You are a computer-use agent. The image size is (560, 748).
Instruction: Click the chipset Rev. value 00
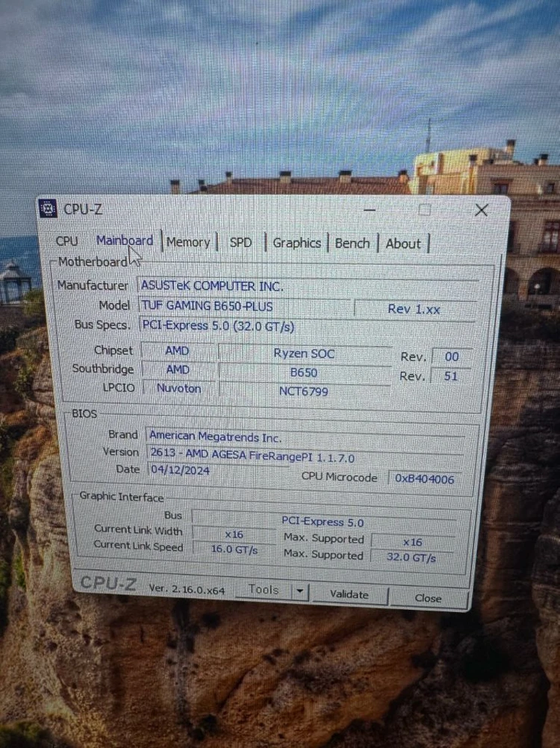point(451,356)
